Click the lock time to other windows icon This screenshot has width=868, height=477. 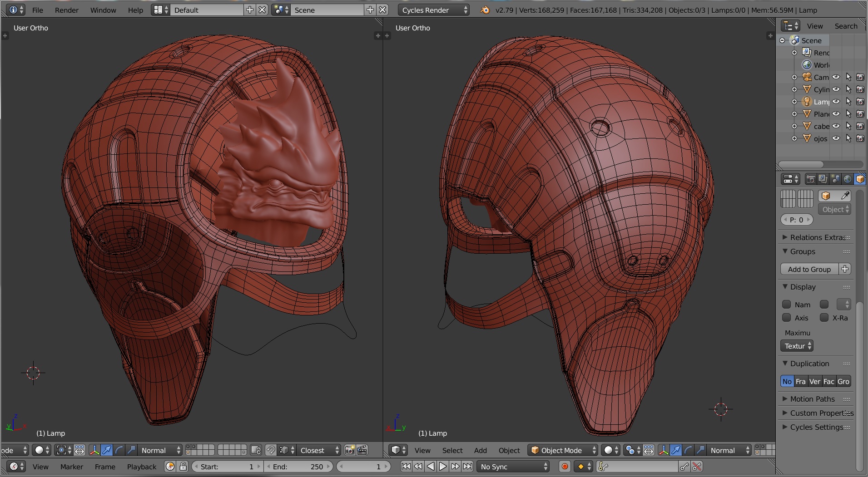tap(183, 467)
